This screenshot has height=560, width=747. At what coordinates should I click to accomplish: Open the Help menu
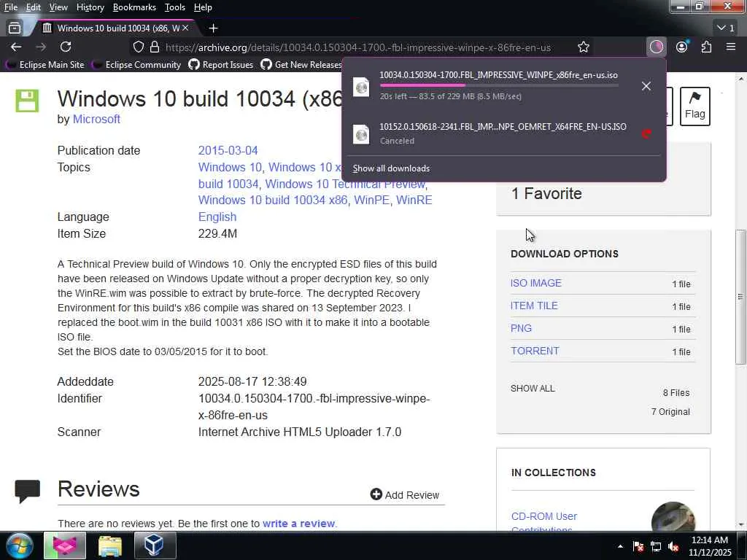[x=203, y=7]
